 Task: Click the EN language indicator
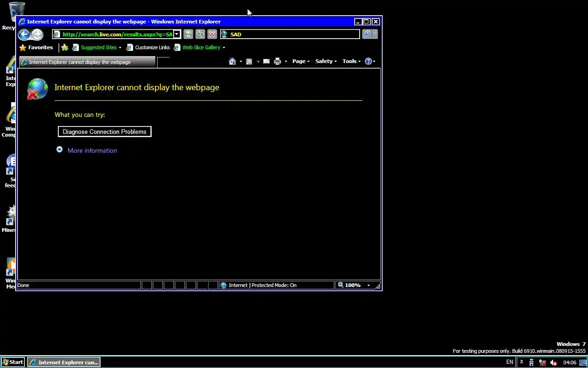coord(509,362)
